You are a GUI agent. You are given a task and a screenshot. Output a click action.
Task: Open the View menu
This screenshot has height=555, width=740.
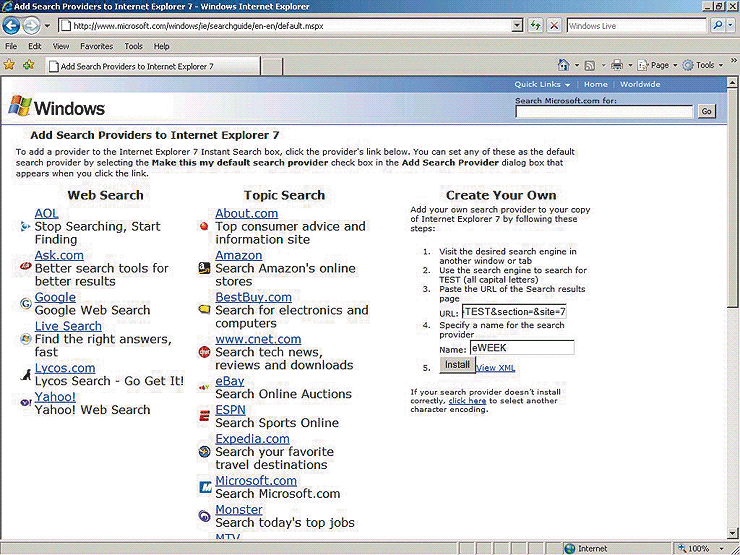pos(60,46)
